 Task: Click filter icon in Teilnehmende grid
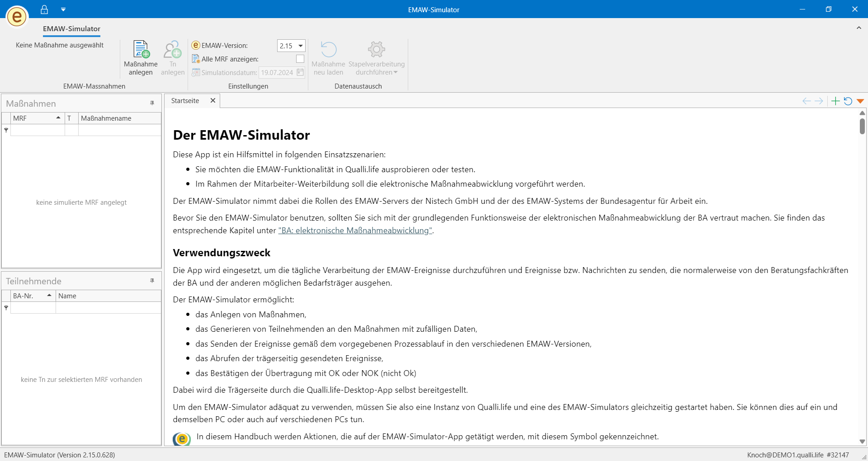coord(6,308)
